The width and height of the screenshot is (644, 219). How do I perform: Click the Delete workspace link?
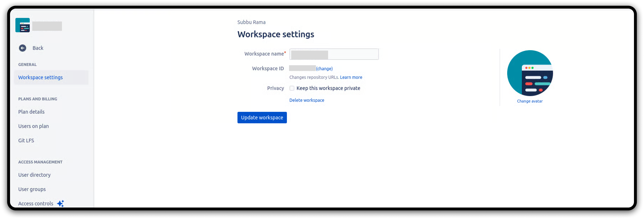[x=306, y=100]
